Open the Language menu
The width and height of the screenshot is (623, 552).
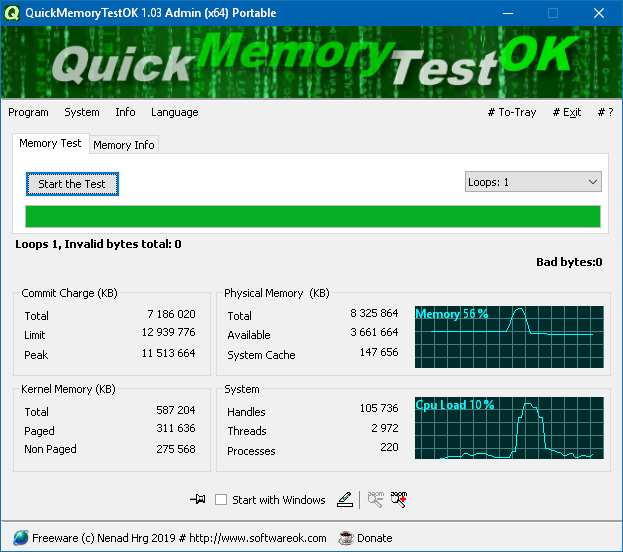(174, 112)
